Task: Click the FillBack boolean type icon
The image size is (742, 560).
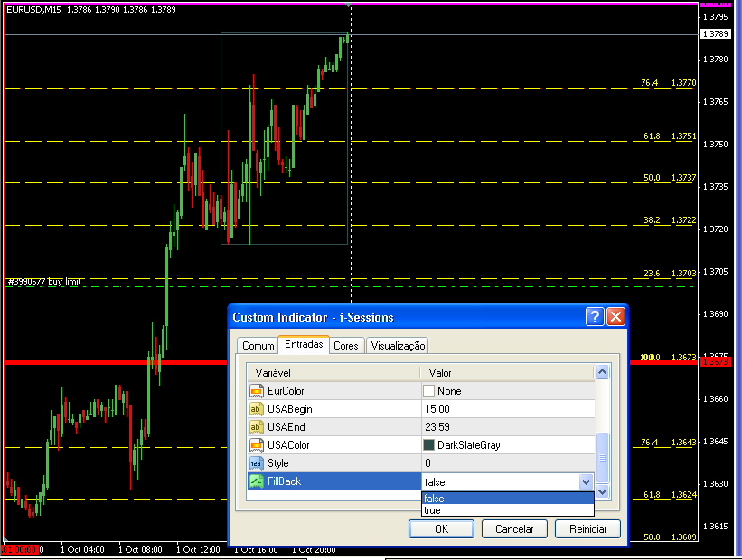Action: [x=256, y=481]
